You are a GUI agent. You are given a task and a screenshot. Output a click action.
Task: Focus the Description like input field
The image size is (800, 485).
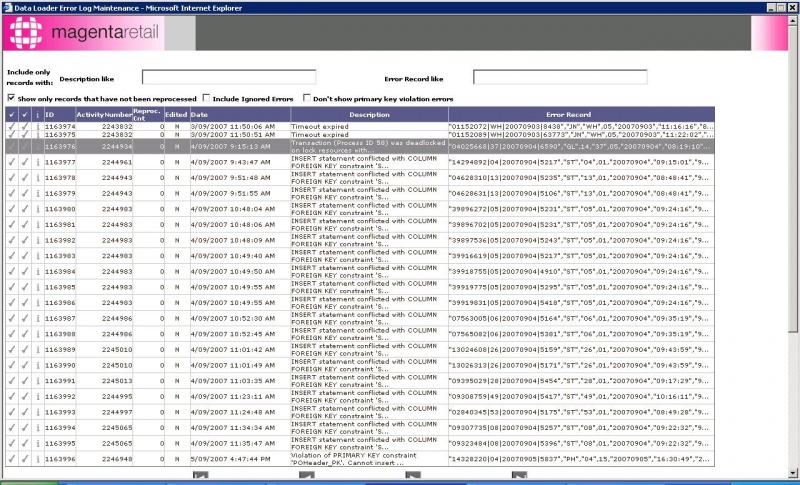point(229,77)
